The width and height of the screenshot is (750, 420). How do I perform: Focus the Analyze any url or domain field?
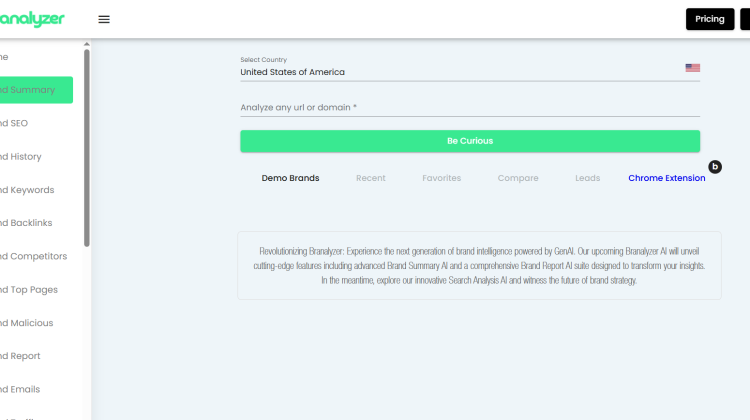470,108
